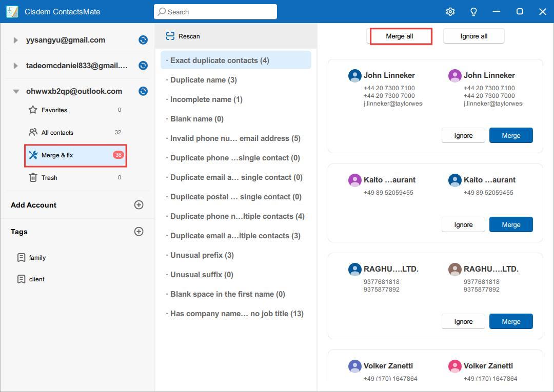Ignore the RAGHU LTD. duplicate pair
The height and width of the screenshot is (392, 554).
pos(463,322)
